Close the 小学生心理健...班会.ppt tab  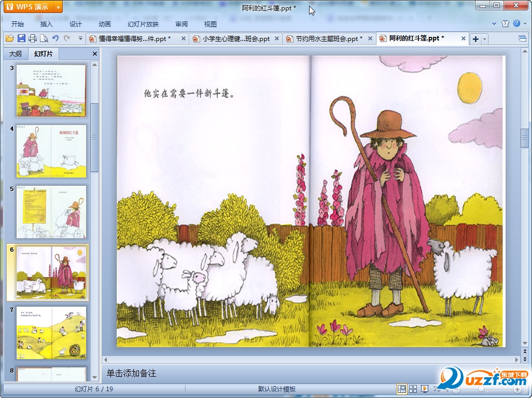click(277, 38)
